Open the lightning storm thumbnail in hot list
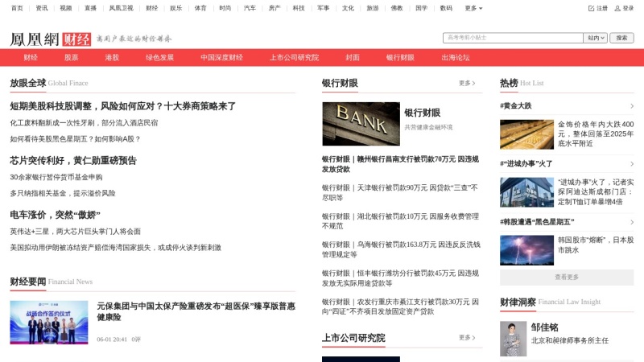Image resolution: width=644 pixels, height=362 pixels. tap(527, 250)
